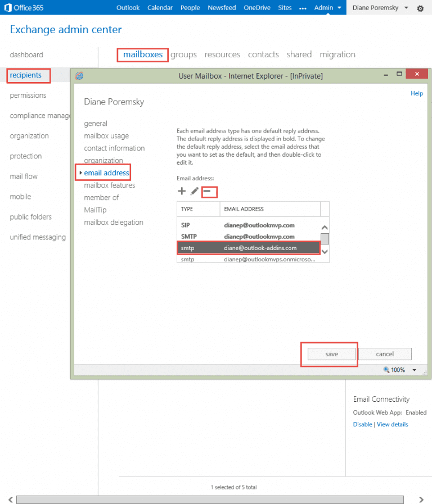Open the general page in mailbox dialog
Image resolution: width=432 pixels, height=504 pixels.
click(96, 124)
